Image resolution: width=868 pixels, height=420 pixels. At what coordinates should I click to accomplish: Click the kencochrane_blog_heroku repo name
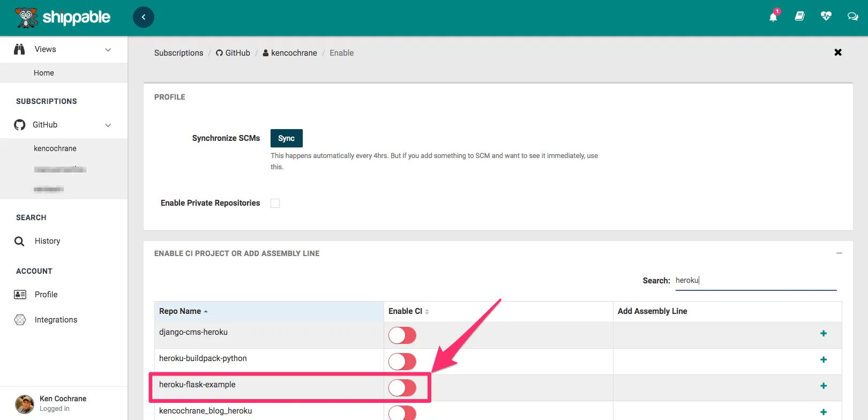point(206,411)
